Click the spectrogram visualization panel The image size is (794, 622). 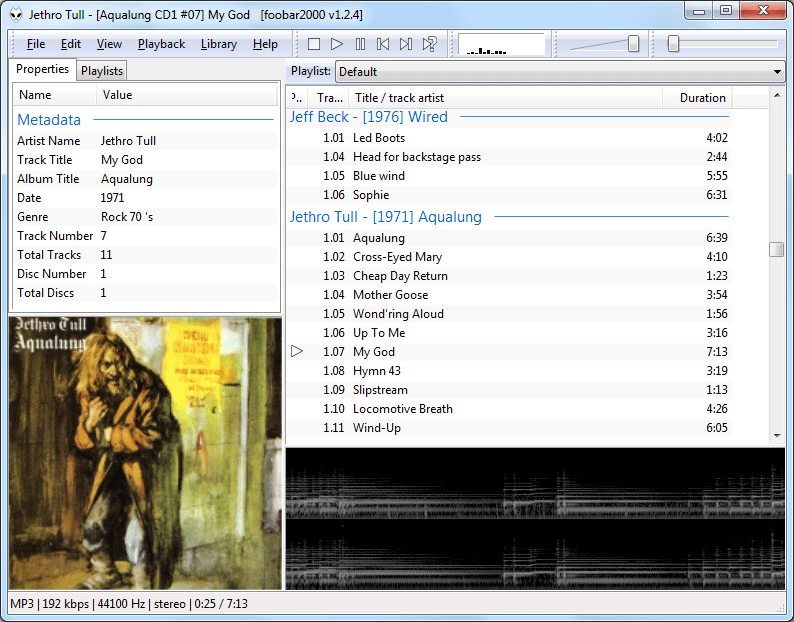point(535,518)
